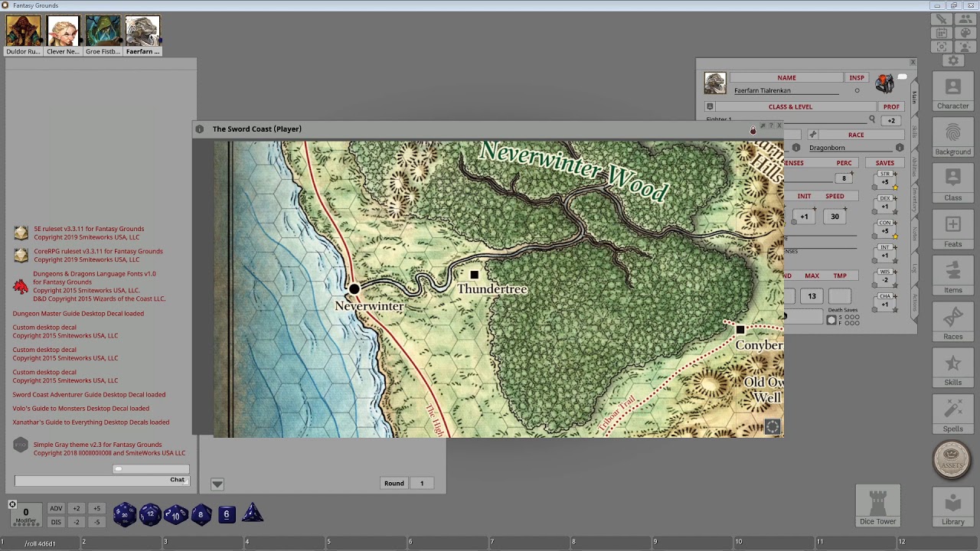Click the info icon next to Dragonborn
Screen dimensions: 980x551
(x=900, y=148)
